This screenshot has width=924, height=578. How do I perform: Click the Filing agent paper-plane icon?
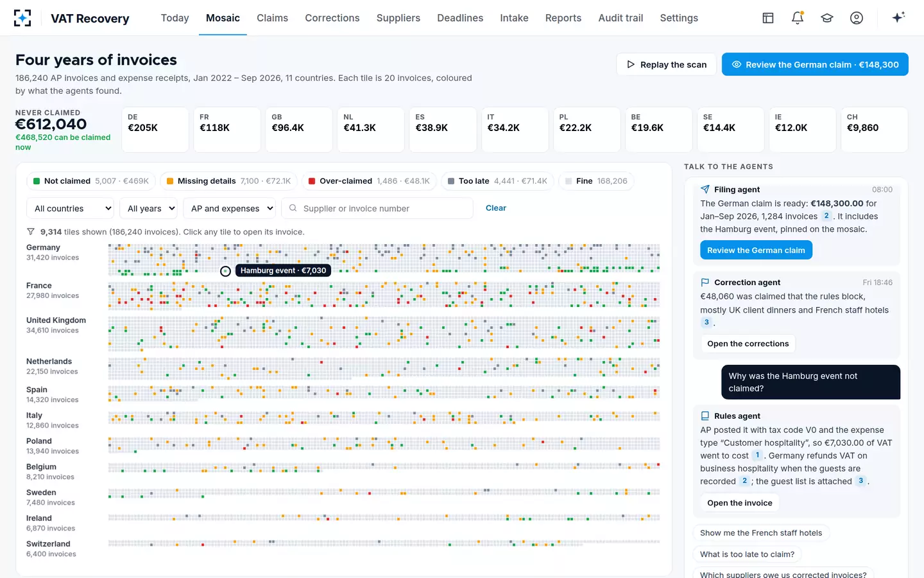click(705, 189)
